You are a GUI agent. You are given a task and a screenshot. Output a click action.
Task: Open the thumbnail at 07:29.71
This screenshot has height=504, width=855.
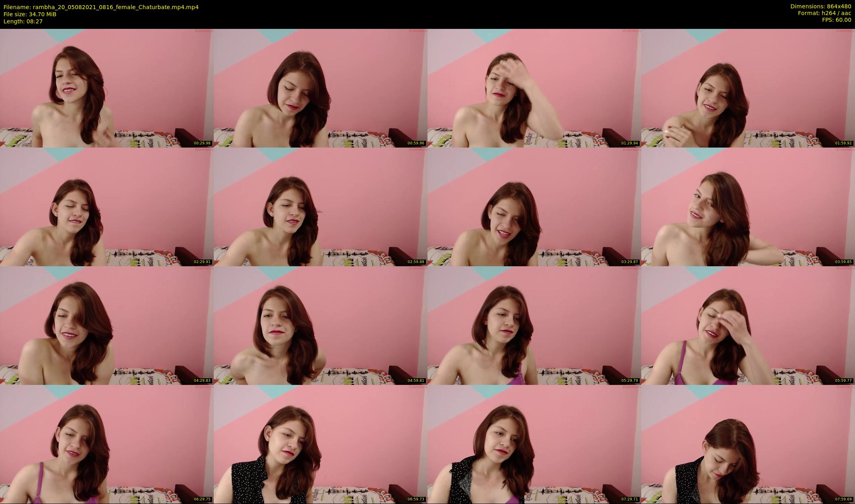[534, 444]
